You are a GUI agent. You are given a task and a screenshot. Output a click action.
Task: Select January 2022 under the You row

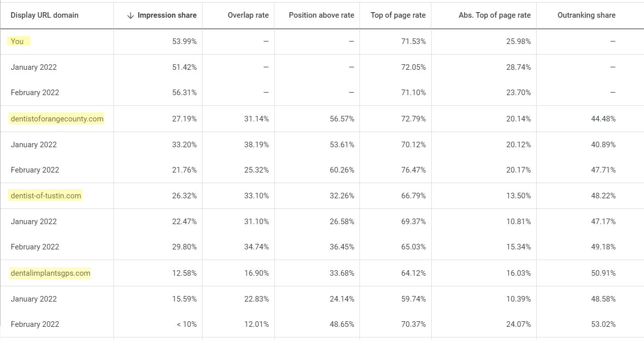[33, 67]
